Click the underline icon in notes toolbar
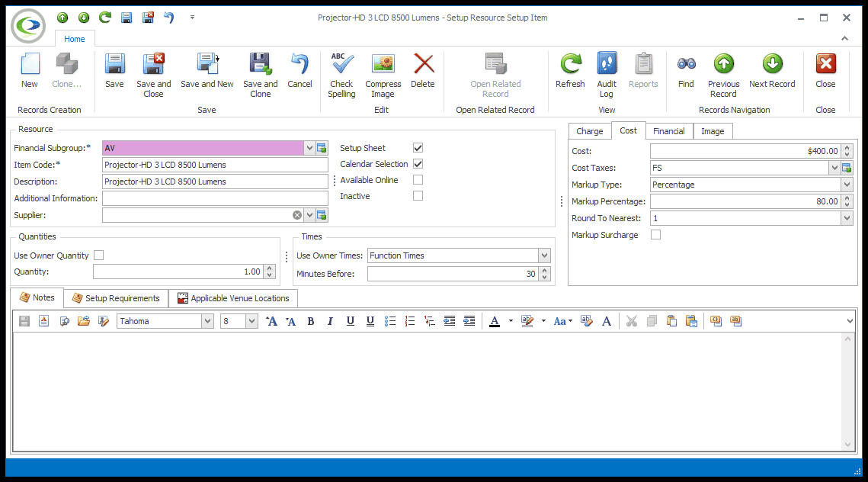868x482 pixels. 351,321
